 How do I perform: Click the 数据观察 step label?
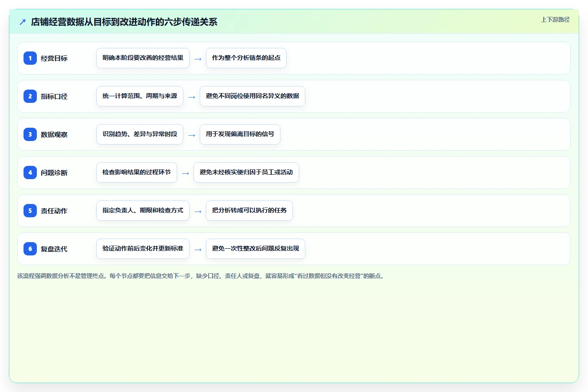pyautogui.click(x=54, y=134)
